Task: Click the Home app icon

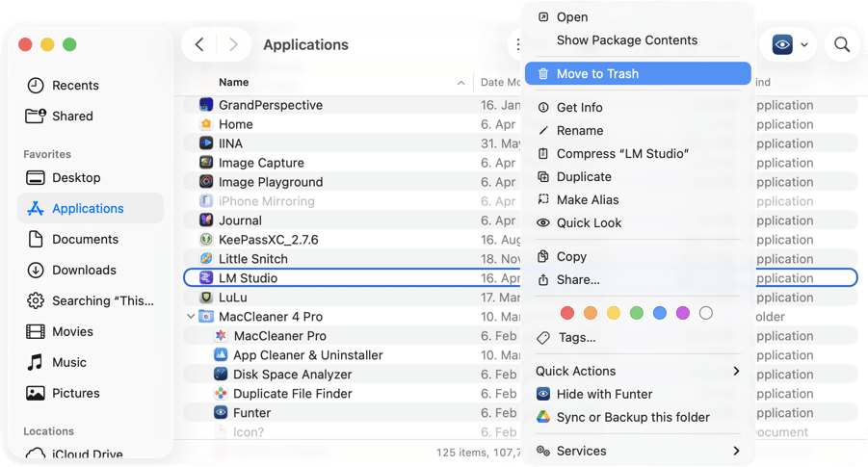Action: (x=206, y=124)
